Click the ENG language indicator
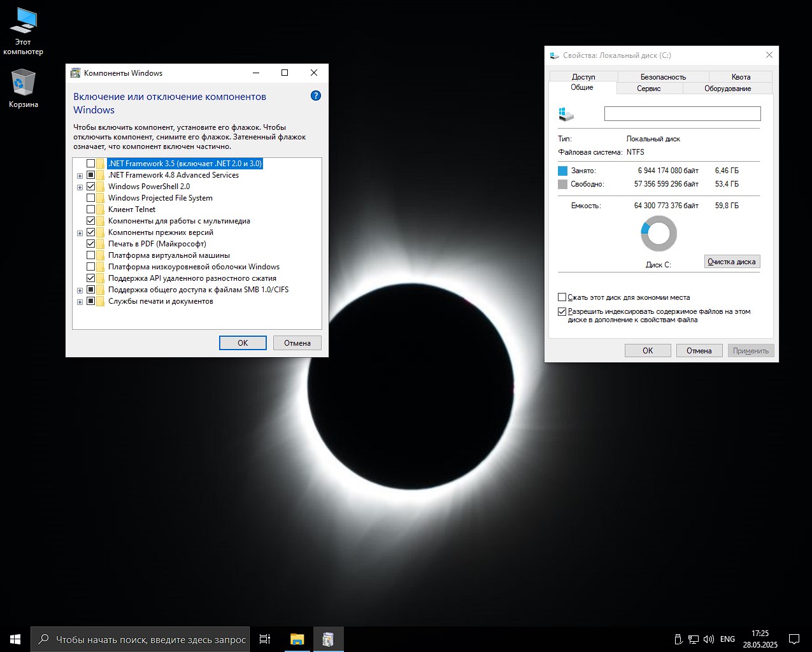Screen dimensions: 812x652 tap(727, 639)
